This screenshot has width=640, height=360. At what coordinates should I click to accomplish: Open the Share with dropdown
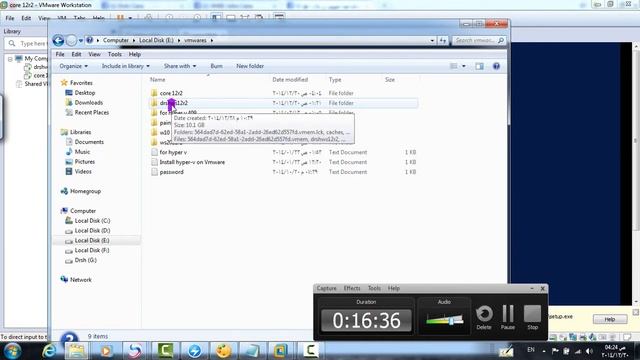(180, 66)
